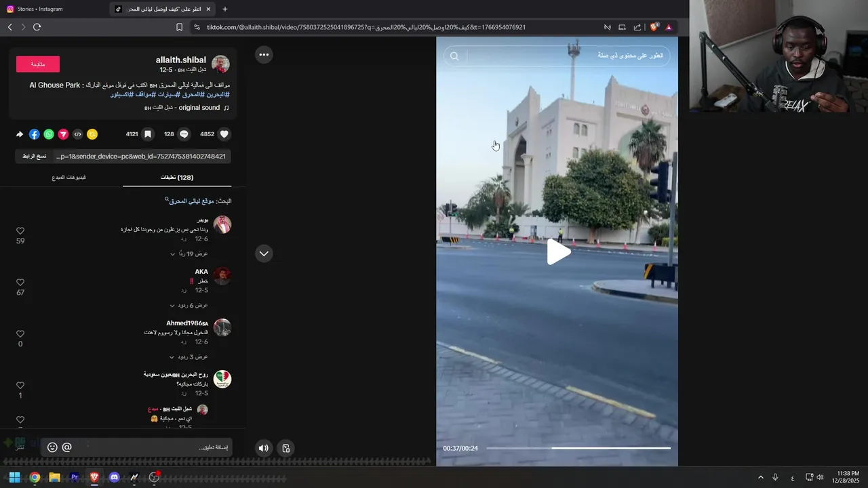This screenshot has width=868, height=488.
Task: Reload the TikTok page
Action: [37, 27]
